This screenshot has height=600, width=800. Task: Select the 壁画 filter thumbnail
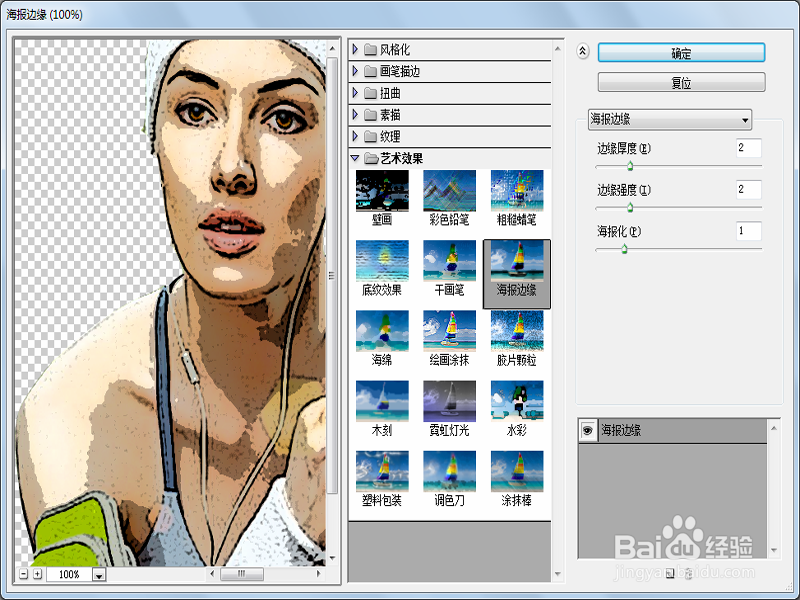[x=382, y=190]
